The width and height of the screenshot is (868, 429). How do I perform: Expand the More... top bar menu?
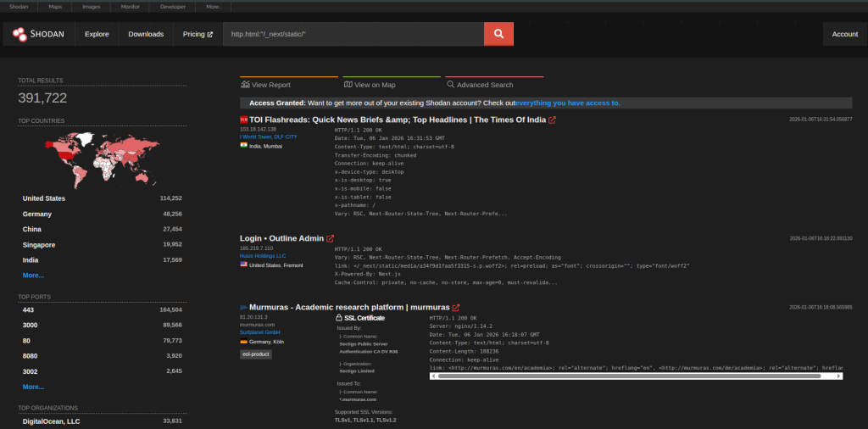point(213,7)
